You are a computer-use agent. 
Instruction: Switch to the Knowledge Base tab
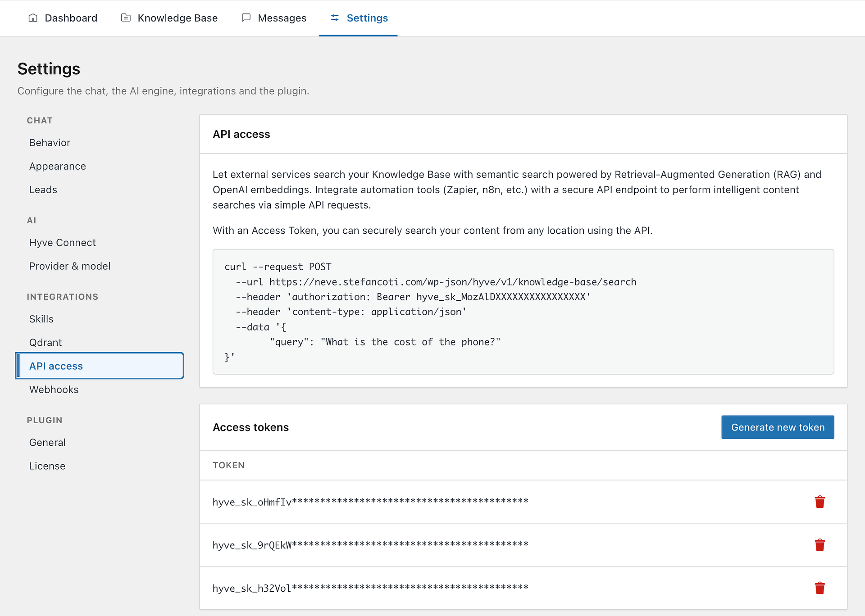tap(169, 18)
